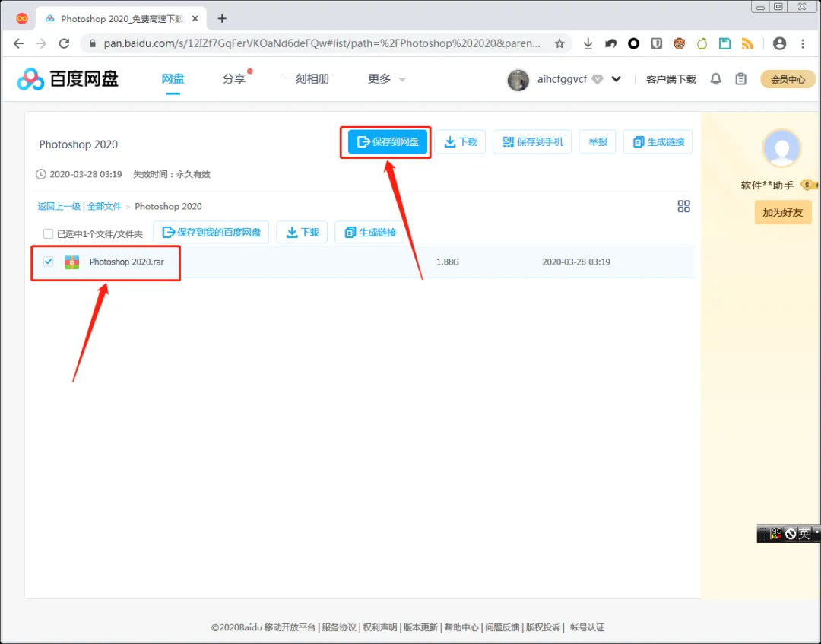Click the 软件**助手 sharer avatar
The width and height of the screenshot is (821, 644).
point(781,148)
